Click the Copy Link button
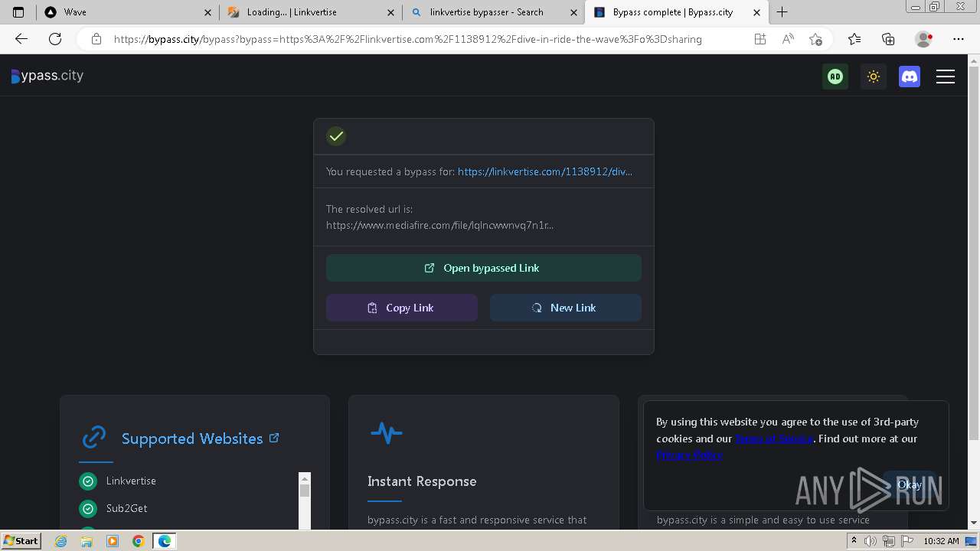The height and width of the screenshot is (551, 980). pos(402,308)
